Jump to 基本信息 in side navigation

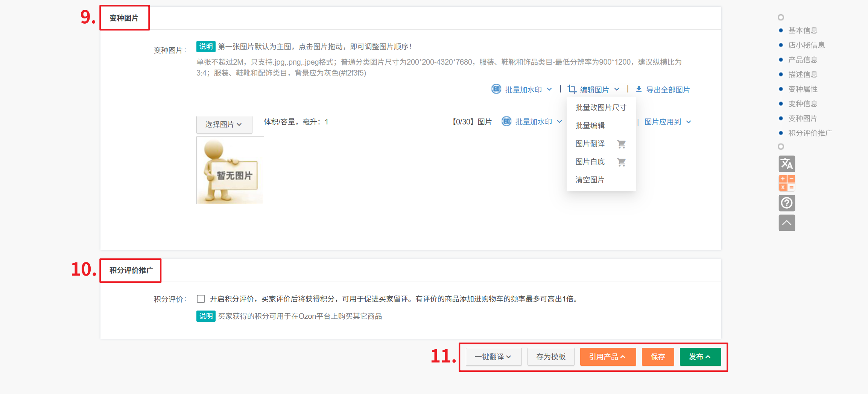(803, 30)
